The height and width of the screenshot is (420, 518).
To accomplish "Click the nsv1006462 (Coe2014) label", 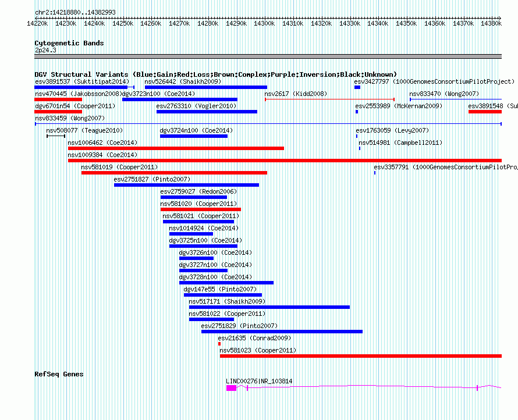I will pos(102,143).
